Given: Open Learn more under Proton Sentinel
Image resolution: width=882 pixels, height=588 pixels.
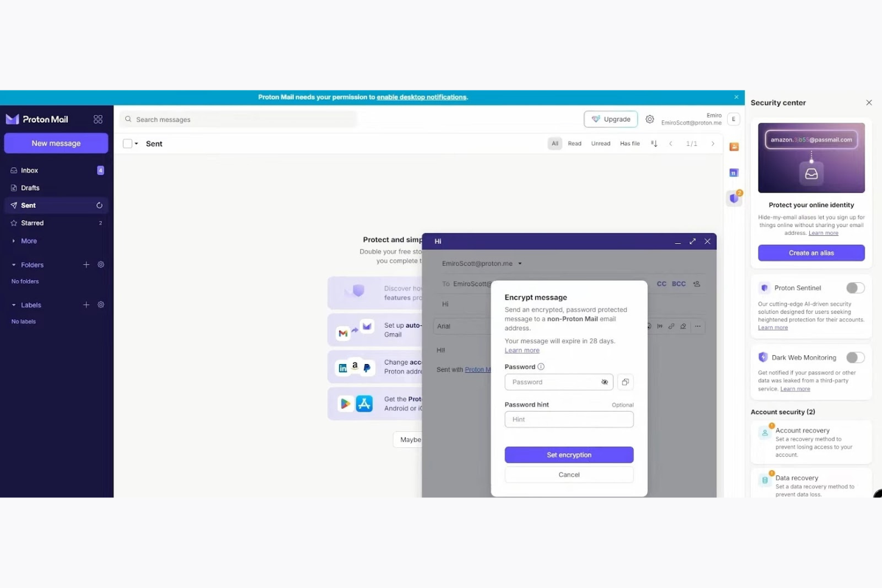Looking at the screenshot, I should [x=773, y=328].
